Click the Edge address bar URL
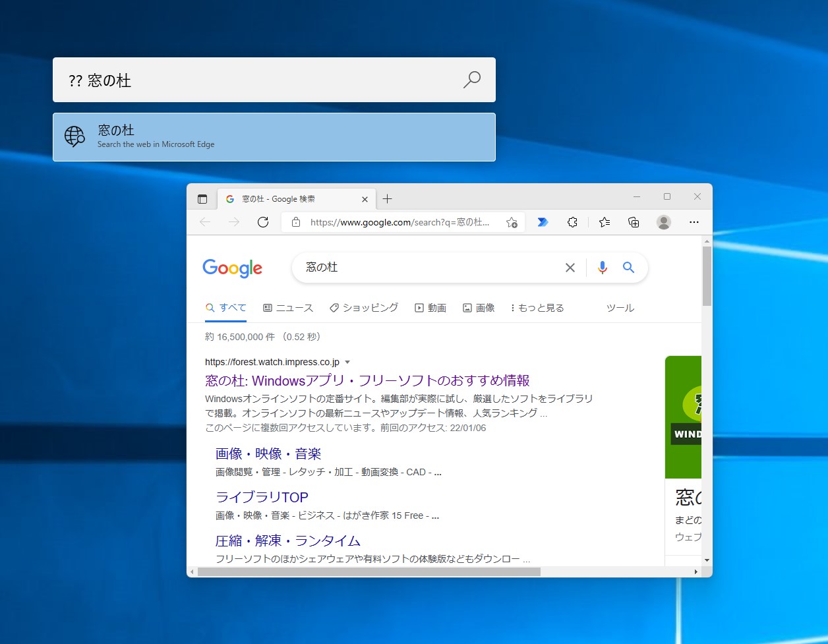828x644 pixels. pos(400,222)
